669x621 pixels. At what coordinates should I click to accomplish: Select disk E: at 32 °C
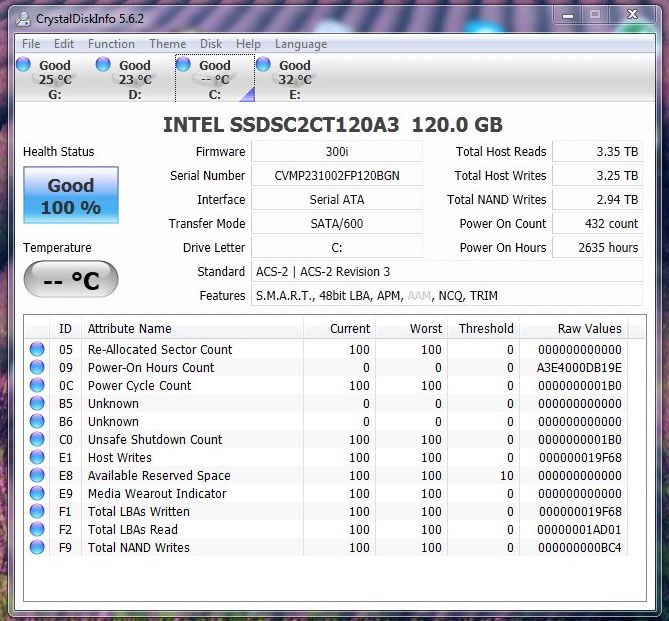[294, 79]
